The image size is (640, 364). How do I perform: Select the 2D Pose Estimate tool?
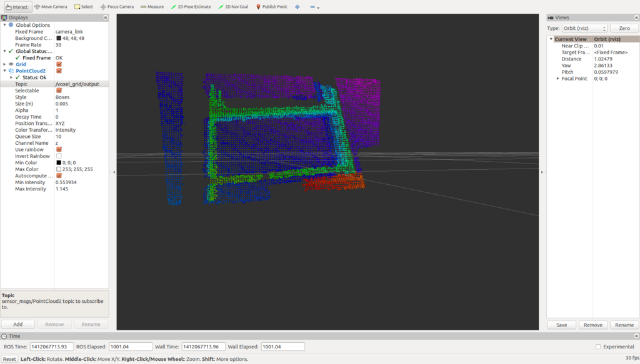pyautogui.click(x=192, y=7)
